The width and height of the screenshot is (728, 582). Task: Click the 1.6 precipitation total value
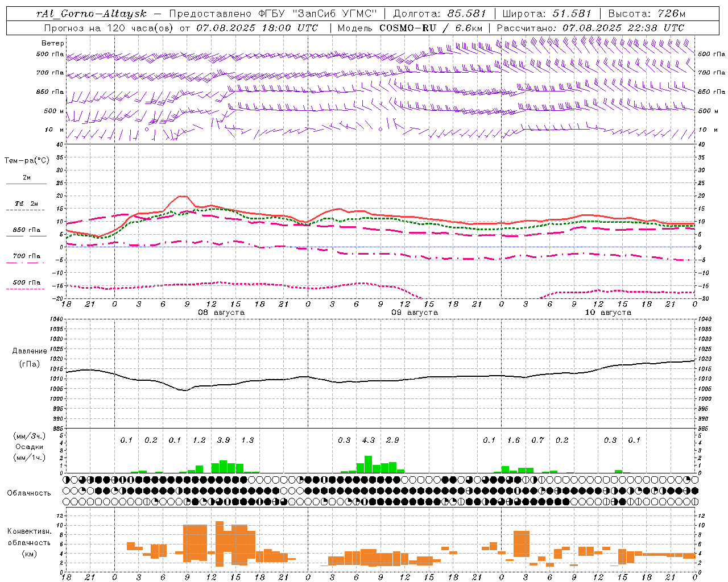pyautogui.click(x=514, y=440)
